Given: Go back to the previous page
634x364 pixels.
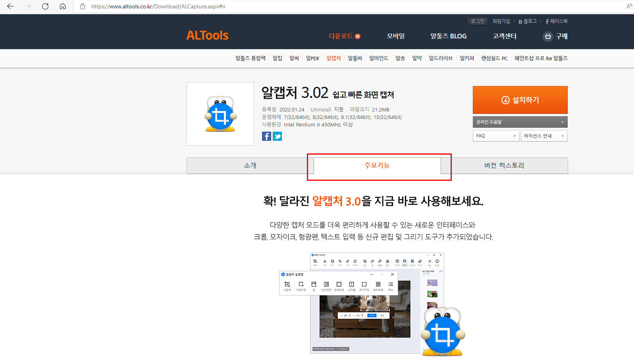Looking at the screenshot, I should pyautogui.click(x=10, y=6).
